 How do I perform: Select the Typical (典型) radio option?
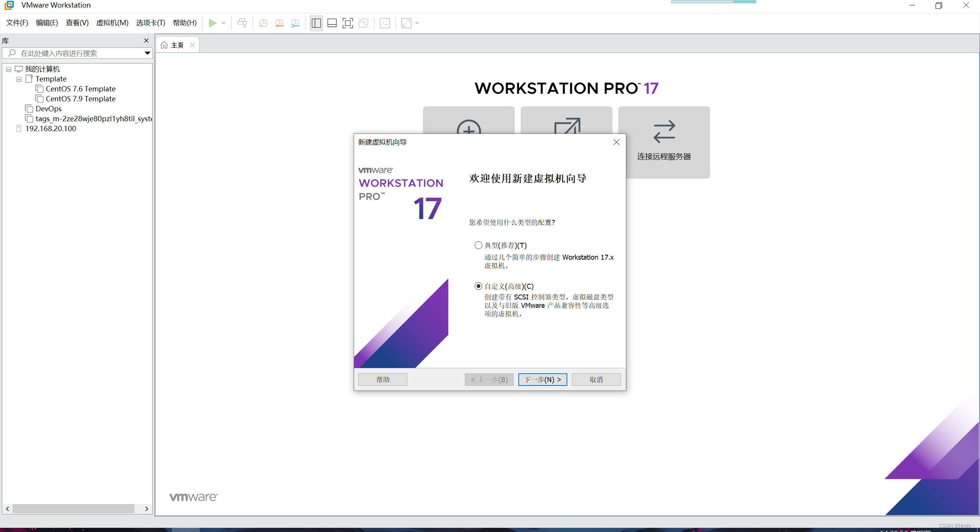tap(479, 245)
